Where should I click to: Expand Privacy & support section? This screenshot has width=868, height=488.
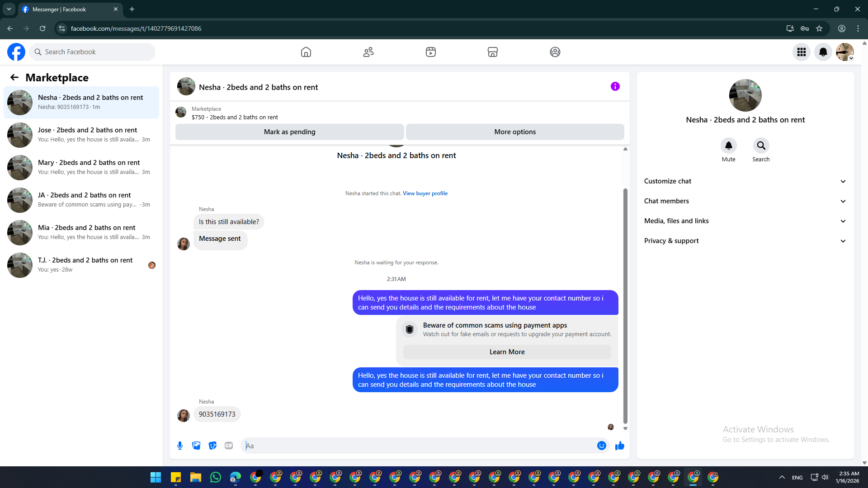[745, 241]
